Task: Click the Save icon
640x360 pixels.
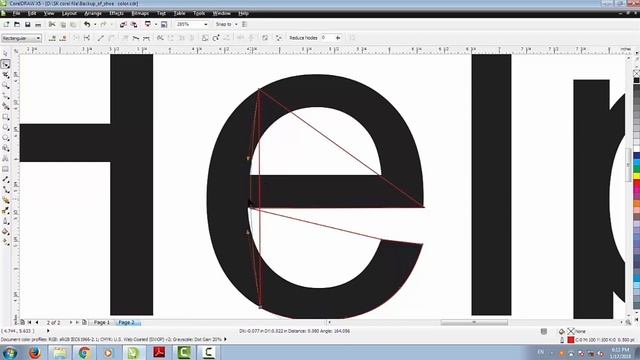Action: [x=27, y=24]
